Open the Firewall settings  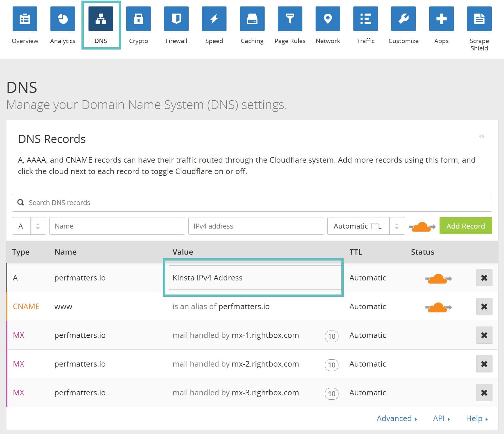[176, 19]
